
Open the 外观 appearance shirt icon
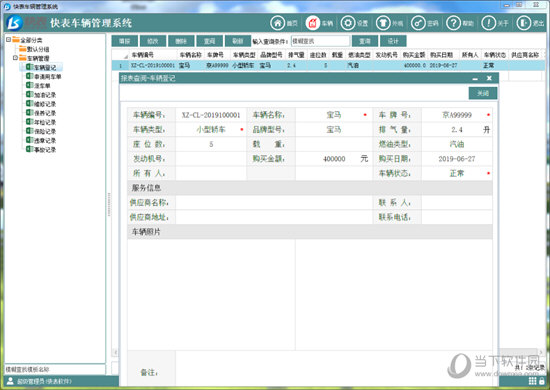click(x=383, y=23)
